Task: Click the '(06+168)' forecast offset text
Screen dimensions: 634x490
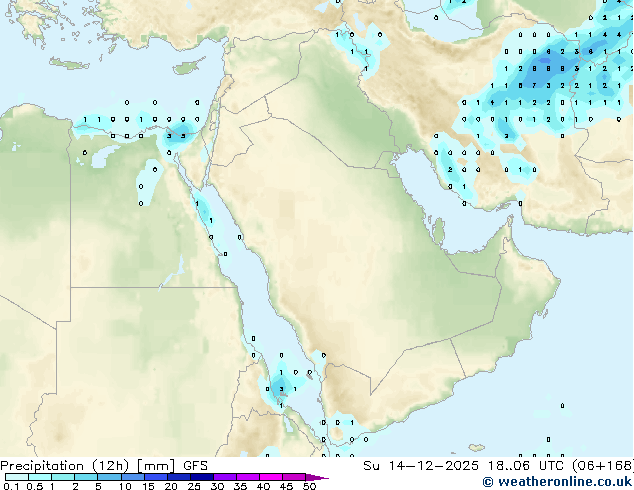Action: pyautogui.click(x=602, y=466)
